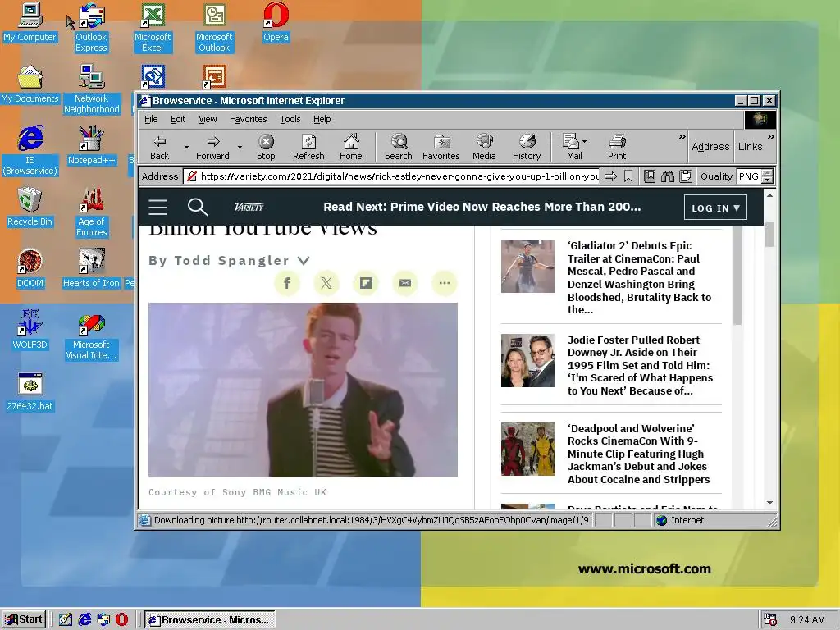The height and width of the screenshot is (630, 840).
Task: Share article on Facebook
Action: (287, 283)
